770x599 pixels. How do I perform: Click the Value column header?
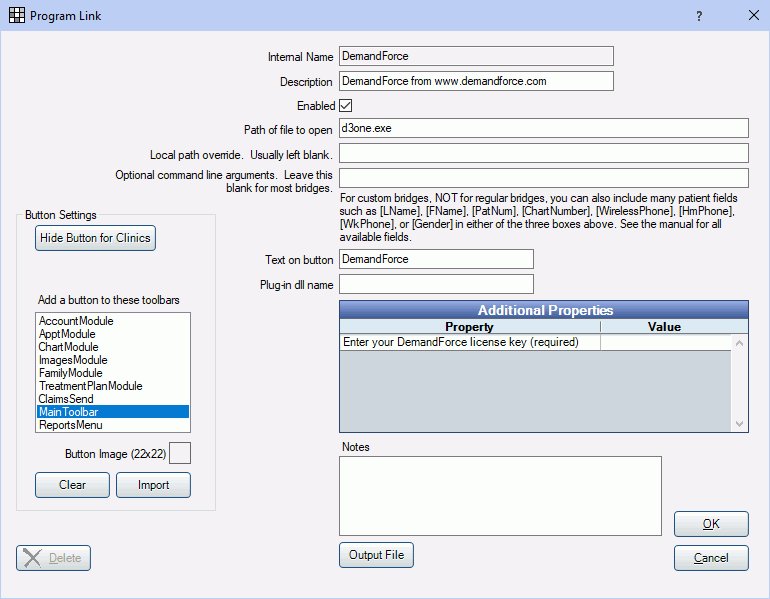(664, 327)
